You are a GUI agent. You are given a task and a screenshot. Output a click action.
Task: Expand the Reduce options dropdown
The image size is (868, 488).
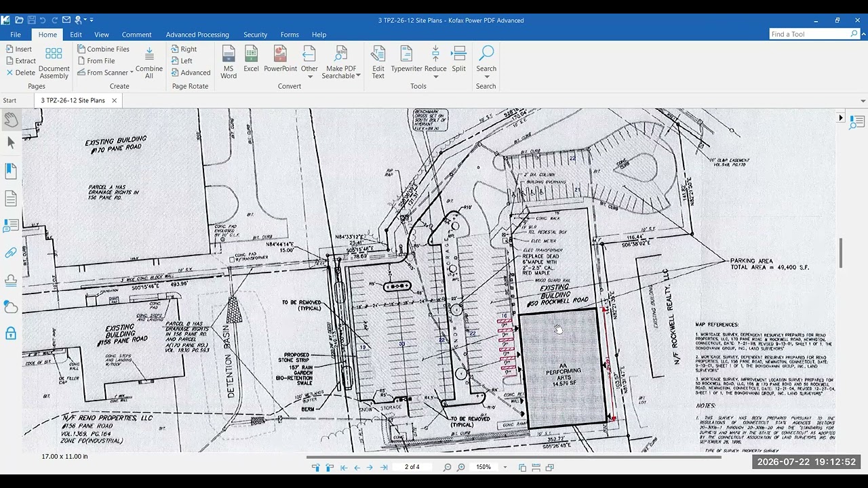tap(435, 76)
